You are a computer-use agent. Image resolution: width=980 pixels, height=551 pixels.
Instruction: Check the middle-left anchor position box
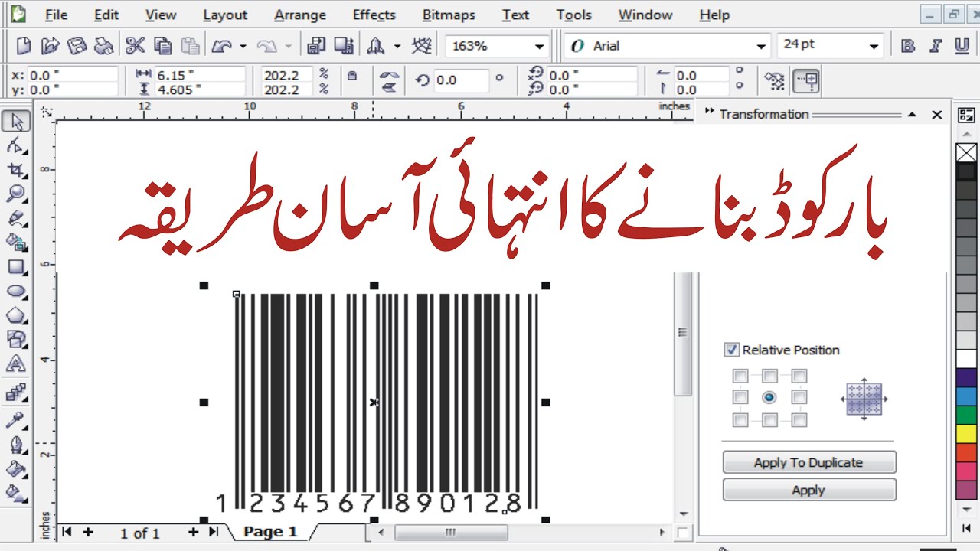[x=740, y=397]
